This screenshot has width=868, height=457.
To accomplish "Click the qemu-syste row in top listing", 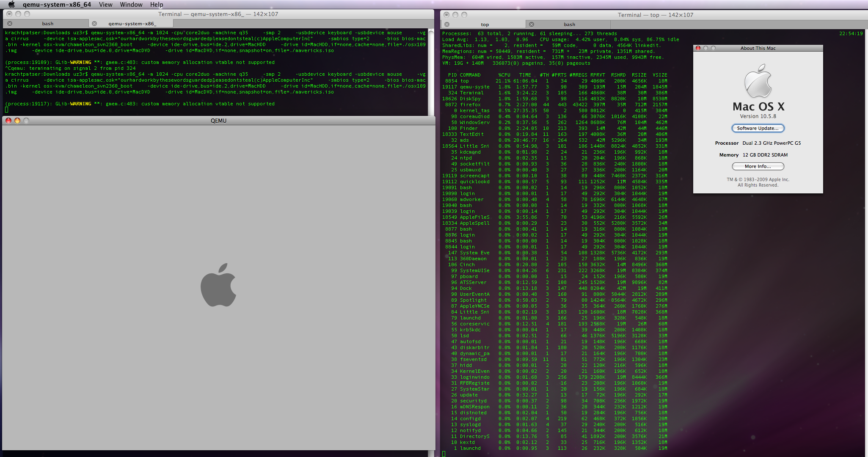I will (554, 87).
